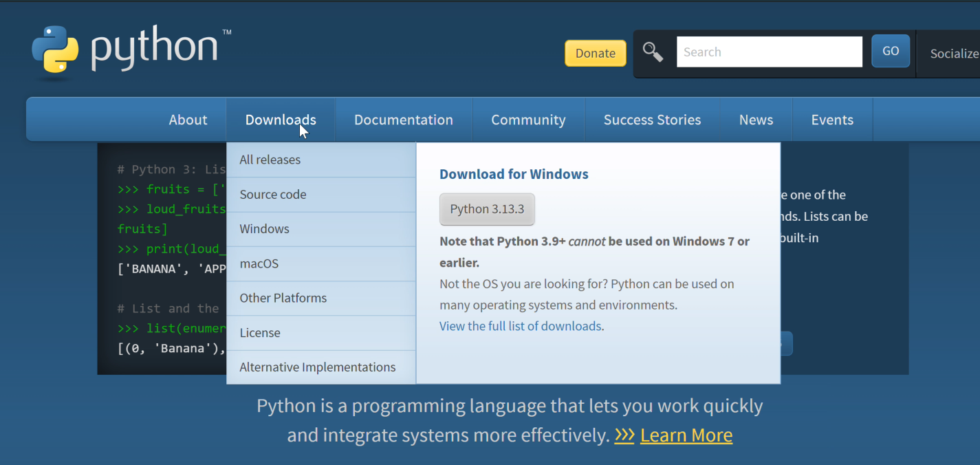This screenshot has height=465, width=980.
Task: Open the Socialize menu
Action: pos(954,54)
